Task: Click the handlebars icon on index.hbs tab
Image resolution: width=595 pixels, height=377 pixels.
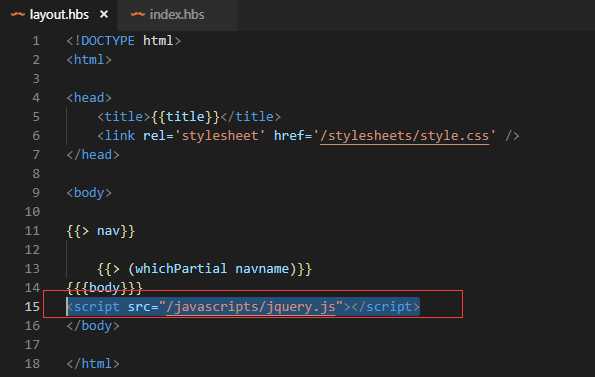Action: point(138,14)
